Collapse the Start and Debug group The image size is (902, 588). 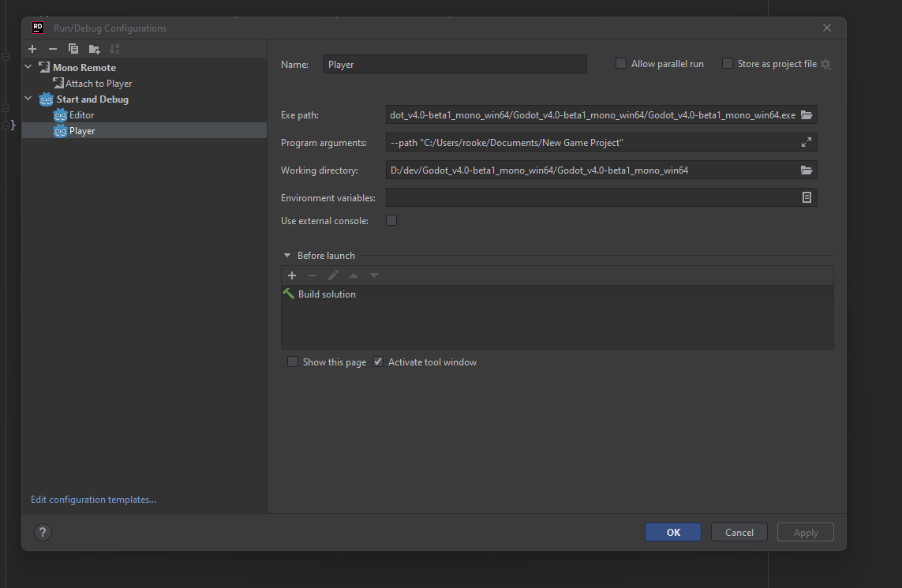(x=28, y=99)
